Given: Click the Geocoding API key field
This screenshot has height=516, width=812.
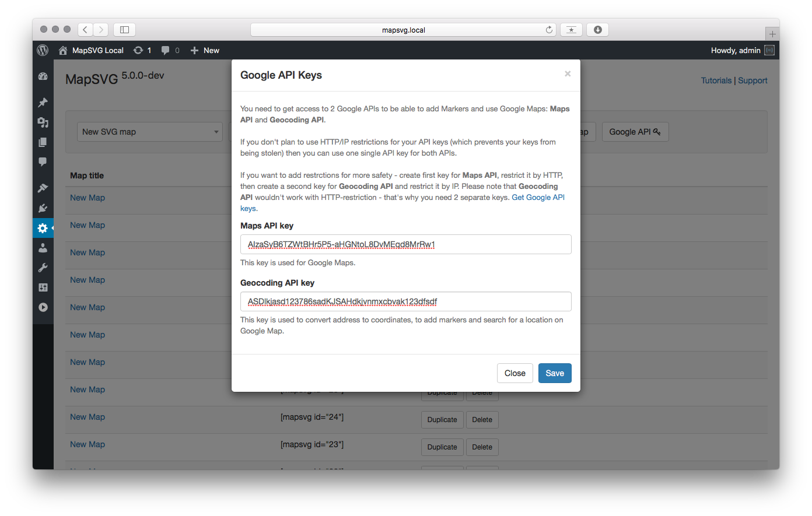Looking at the screenshot, I should (x=406, y=301).
